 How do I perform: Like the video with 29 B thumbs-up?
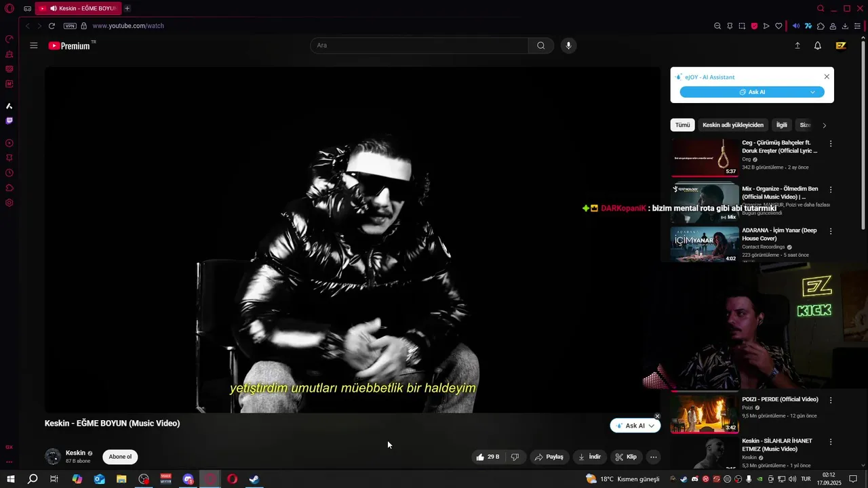click(488, 457)
